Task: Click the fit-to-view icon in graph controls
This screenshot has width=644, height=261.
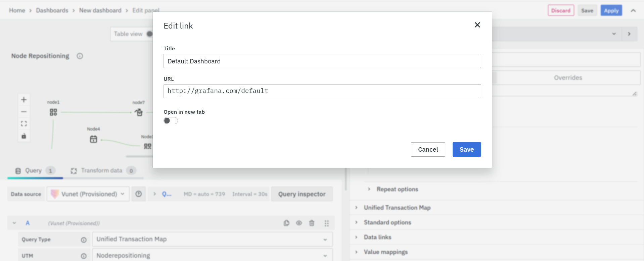Action: point(24,124)
